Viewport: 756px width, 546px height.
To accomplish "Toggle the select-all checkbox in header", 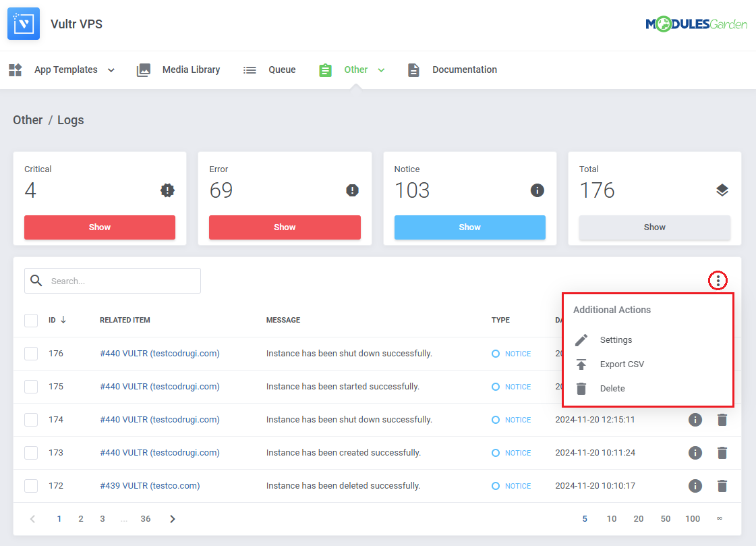I will [x=31, y=321].
